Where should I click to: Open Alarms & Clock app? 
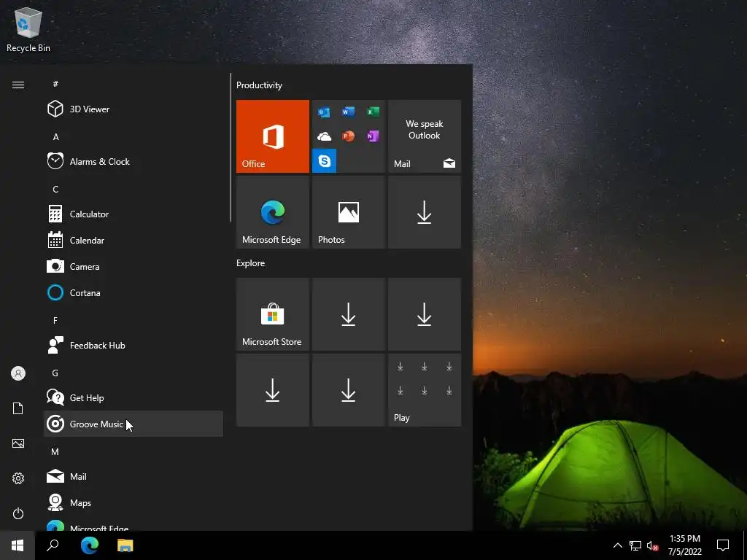133,161
